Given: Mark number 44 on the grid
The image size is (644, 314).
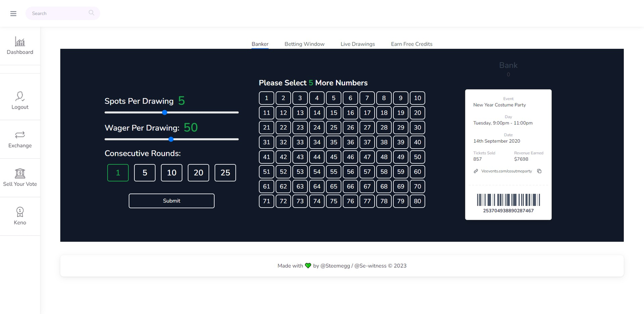Looking at the screenshot, I should 317,157.
